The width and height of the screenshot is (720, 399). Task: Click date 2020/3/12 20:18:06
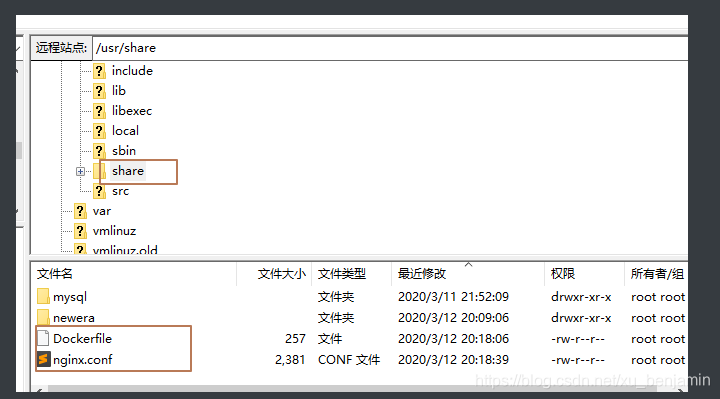coord(453,339)
